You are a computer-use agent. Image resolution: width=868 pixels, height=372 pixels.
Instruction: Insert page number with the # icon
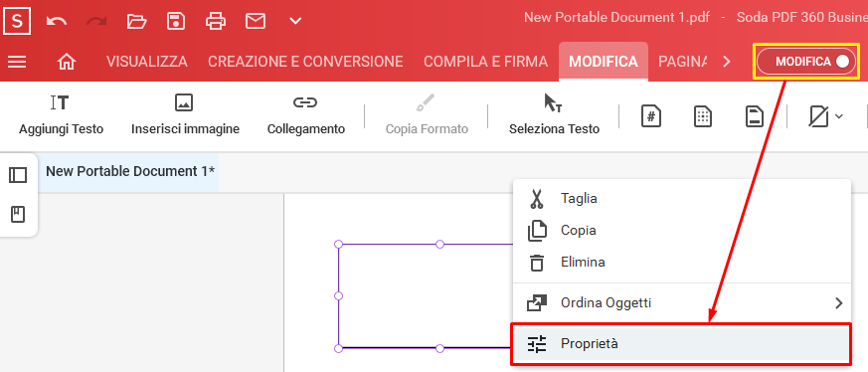pyautogui.click(x=651, y=116)
